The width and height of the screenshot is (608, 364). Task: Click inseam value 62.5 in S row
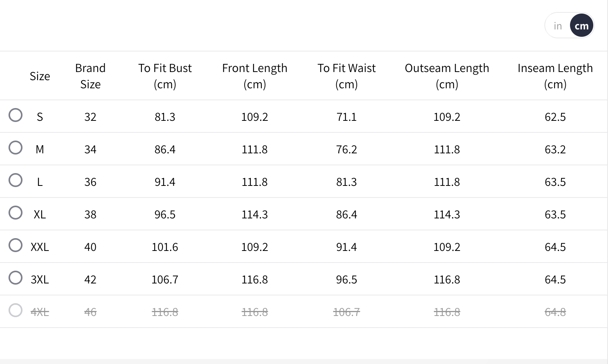coord(555,117)
